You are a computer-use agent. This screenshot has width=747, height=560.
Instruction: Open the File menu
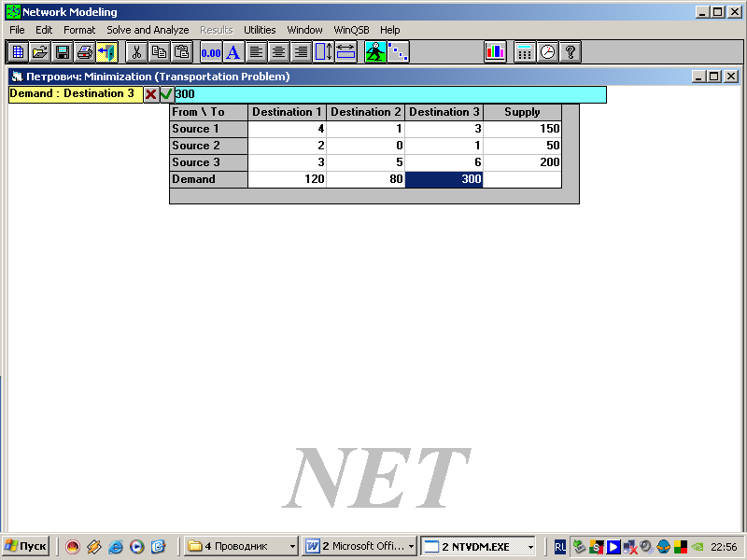[x=17, y=30]
